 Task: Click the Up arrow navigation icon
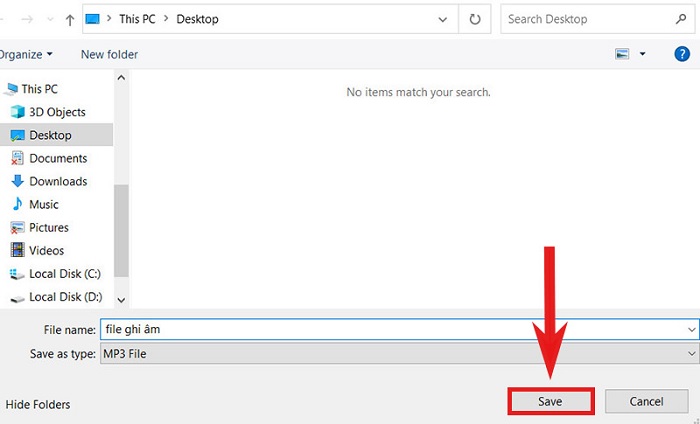(x=69, y=19)
